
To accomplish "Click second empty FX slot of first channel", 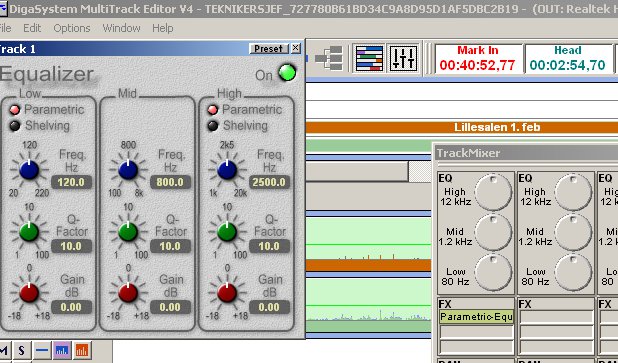I will [476, 332].
